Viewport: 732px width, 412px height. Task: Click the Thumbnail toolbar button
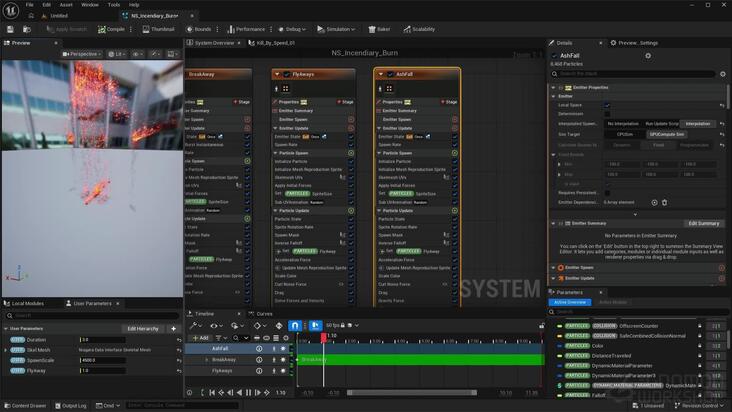pyautogui.click(x=158, y=29)
